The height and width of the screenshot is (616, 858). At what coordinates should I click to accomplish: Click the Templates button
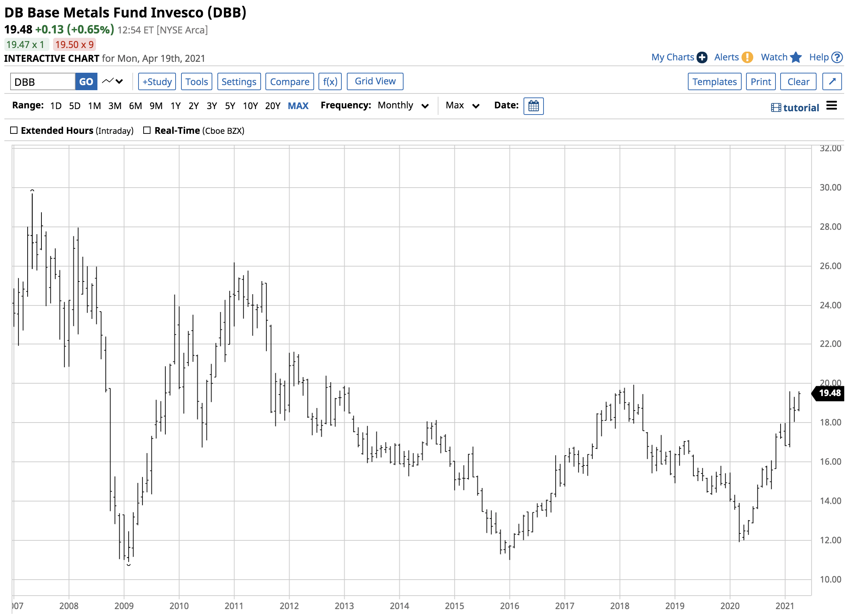click(x=714, y=81)
